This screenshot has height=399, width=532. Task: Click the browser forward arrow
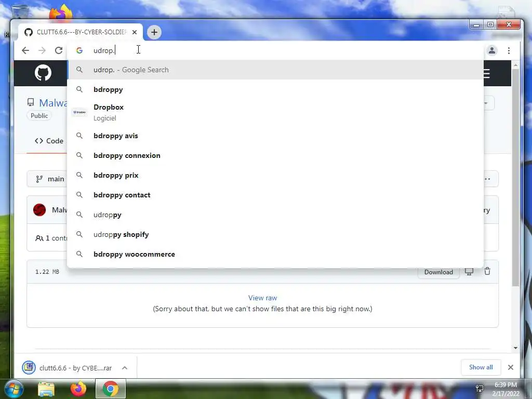coord(42,50)
